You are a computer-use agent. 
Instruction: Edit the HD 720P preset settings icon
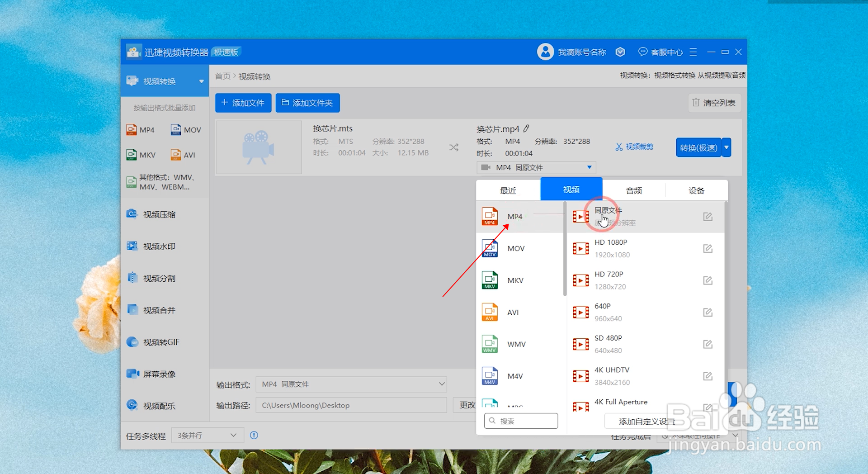coord(708,280)
